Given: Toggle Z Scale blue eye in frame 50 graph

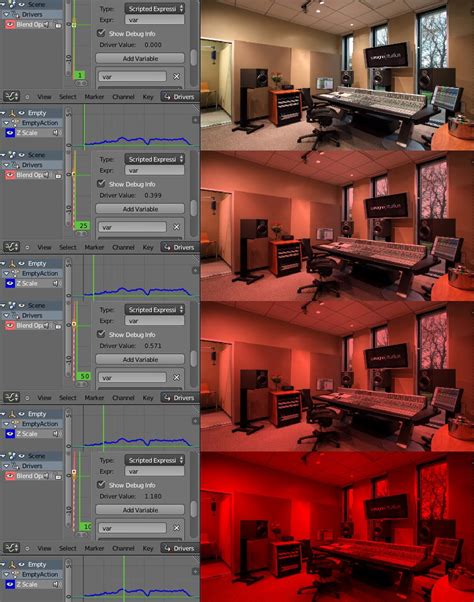Looking at the screenshot, I should [10, 434].
